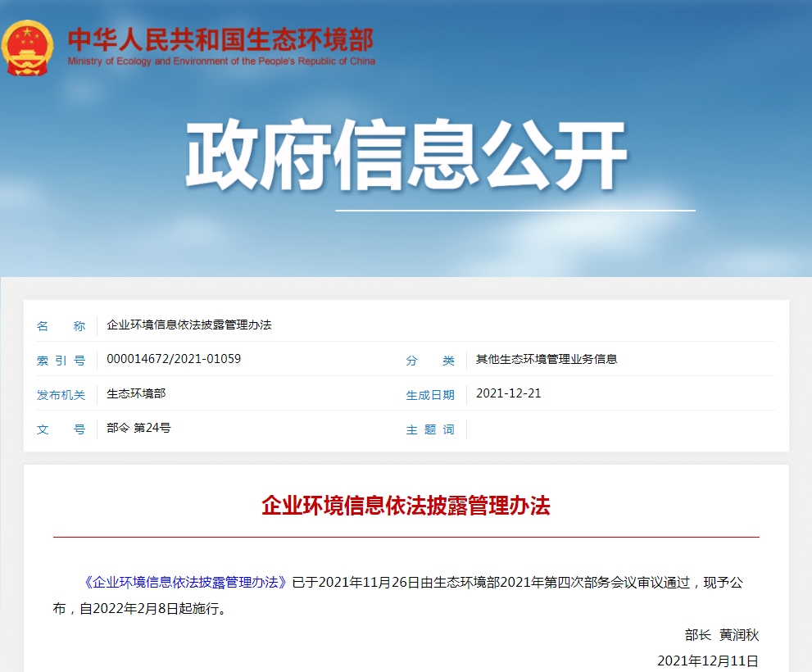
Task: Select the 文号 field label
Action: (x=61, y=429)
